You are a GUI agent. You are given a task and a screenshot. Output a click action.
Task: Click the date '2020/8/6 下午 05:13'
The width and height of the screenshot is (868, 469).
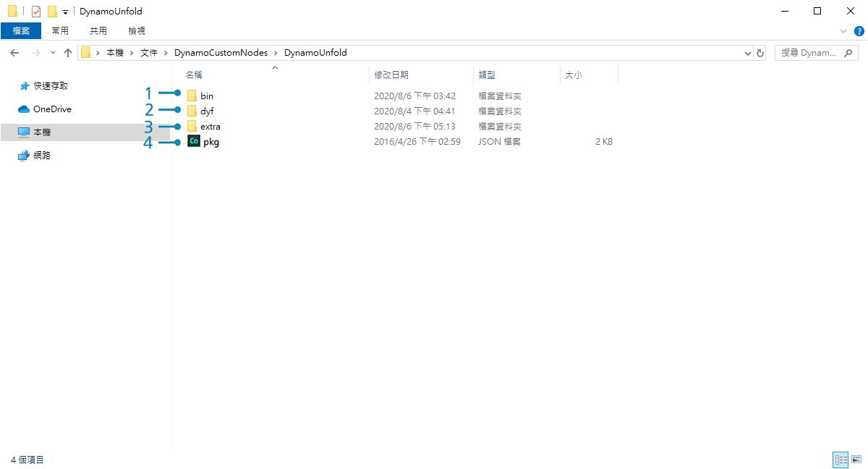pos(414,127)
